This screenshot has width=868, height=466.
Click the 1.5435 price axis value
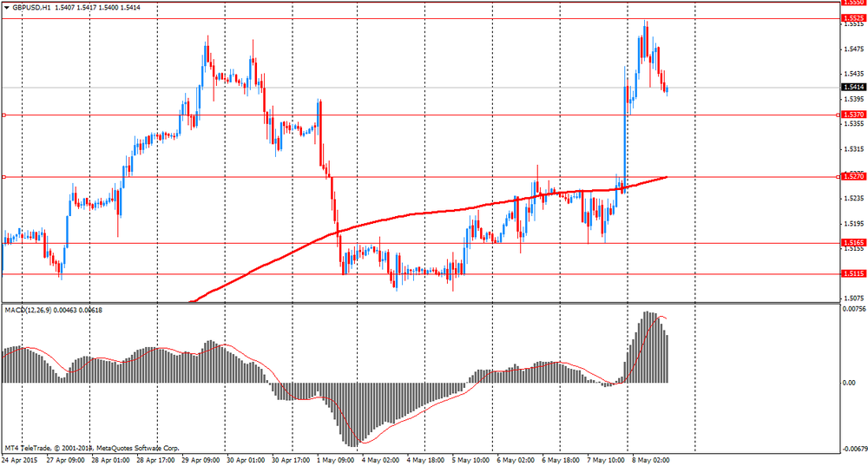(853, 74)
